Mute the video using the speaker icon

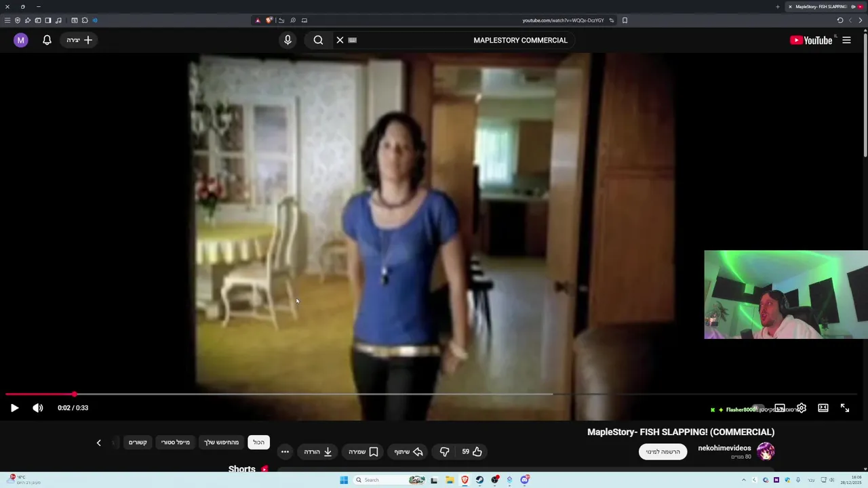[x=38, y=408]
